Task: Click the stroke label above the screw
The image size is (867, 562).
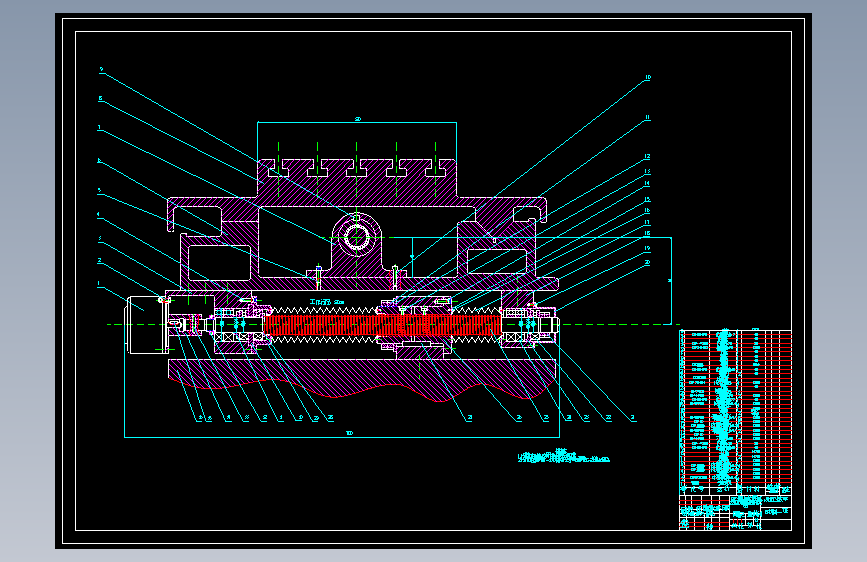Action: click(x=327, y=302)
